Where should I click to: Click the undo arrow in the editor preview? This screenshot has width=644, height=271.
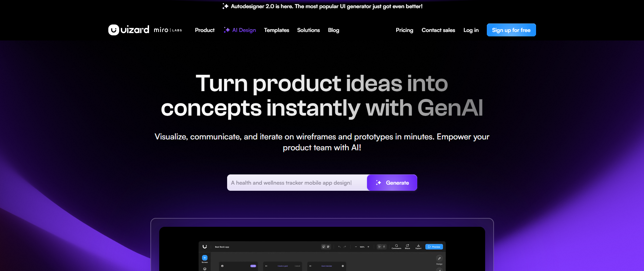339,247
